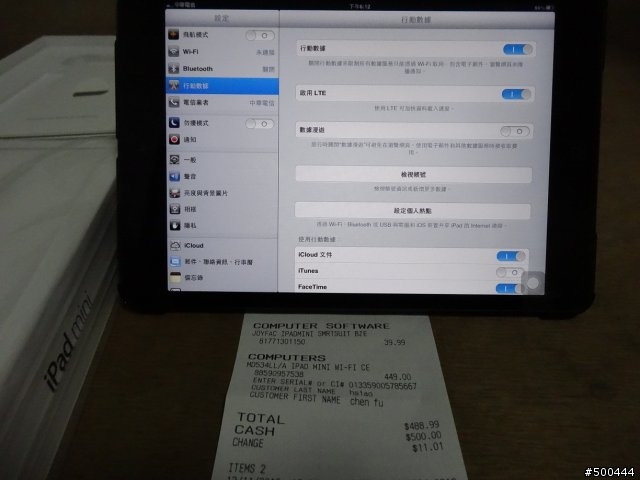
Task: Open iCloud settings cloud icon
Action: [176, 245]
